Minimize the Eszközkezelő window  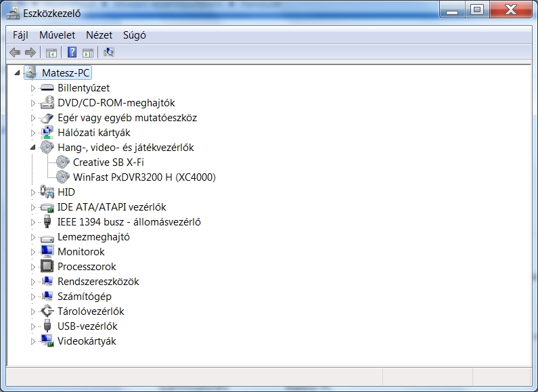pyautogui.click(x=452, y=9)
